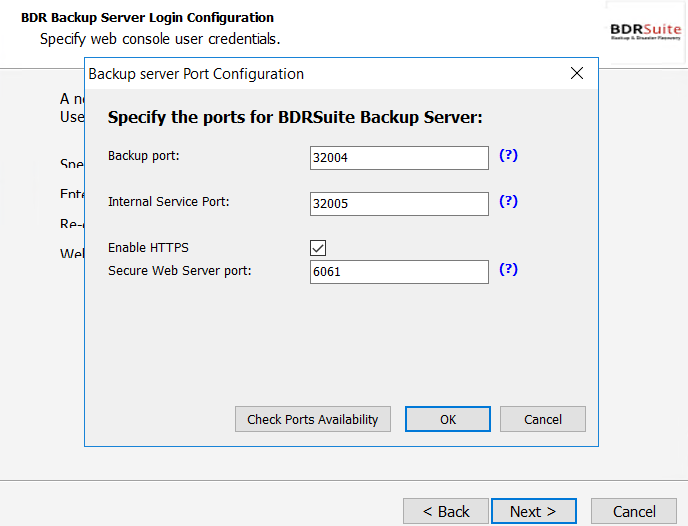The height and width of the screenshot is (526, 688).
Task: Focus the Secure Web Server port field
Action: [399, 272]
